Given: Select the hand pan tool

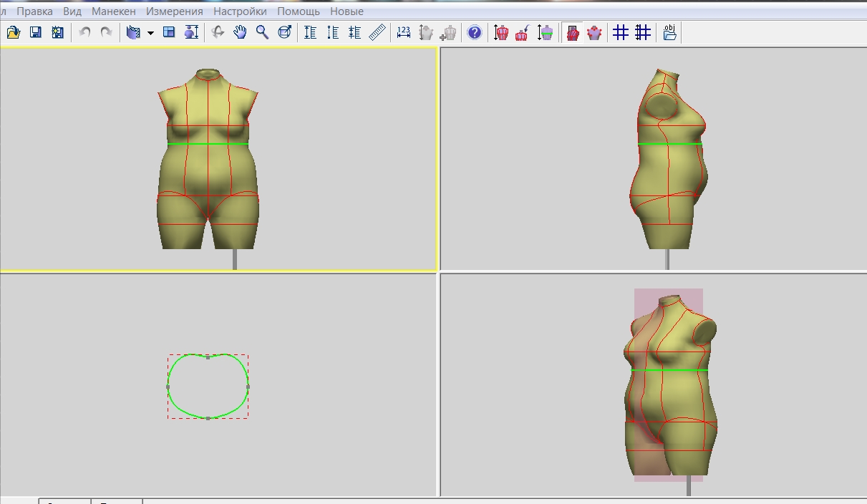Looking at the screenshot, I should click(240, 32).
